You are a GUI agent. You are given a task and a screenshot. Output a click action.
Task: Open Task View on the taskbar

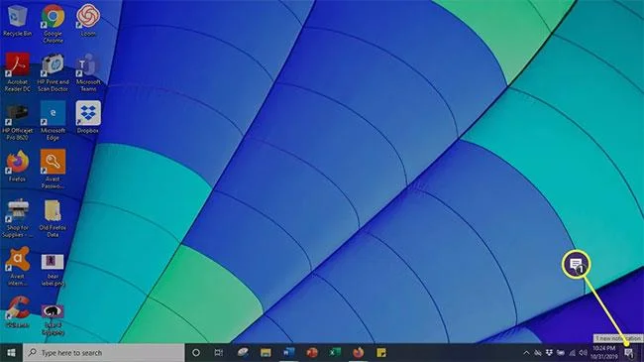(x=219, y=352)
